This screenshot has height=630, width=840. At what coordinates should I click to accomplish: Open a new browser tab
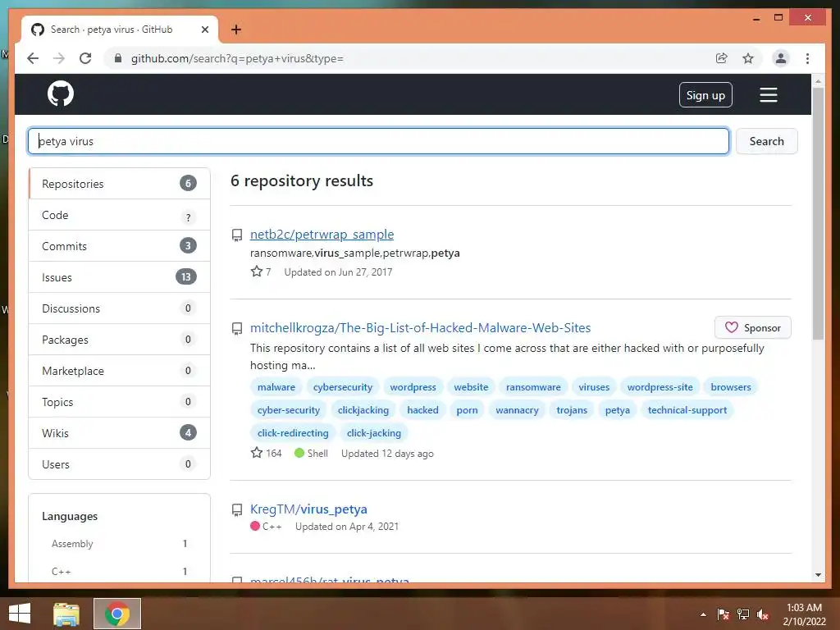click(236, 30)
